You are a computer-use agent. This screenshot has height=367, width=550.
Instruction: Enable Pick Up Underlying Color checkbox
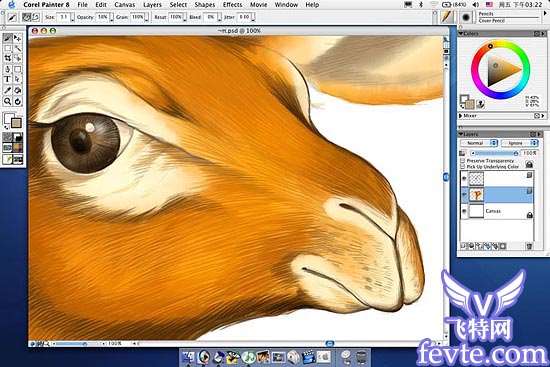tap(463, 166)
